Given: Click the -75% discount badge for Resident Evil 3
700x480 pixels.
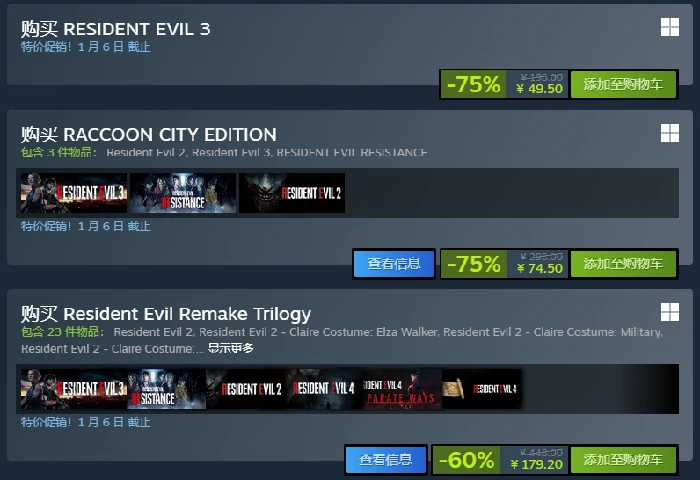Looking at the screenshot, I should (473, 84).
